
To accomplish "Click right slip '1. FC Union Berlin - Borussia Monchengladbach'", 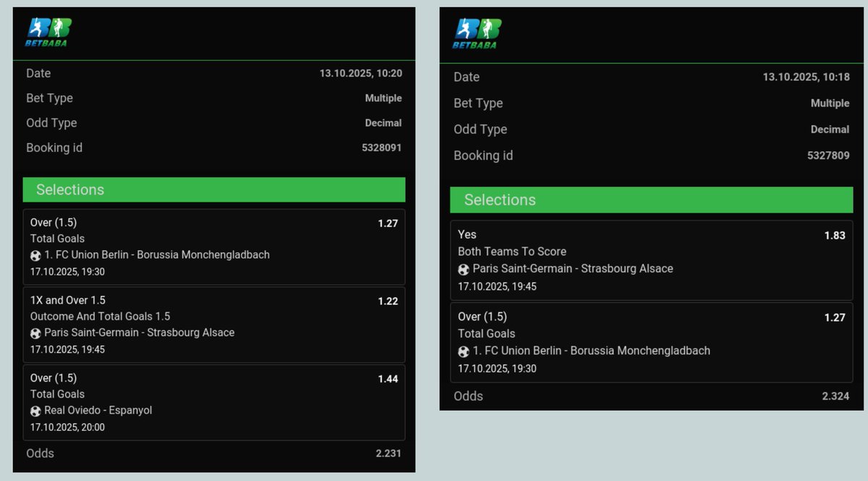I will tap(591, 351).
